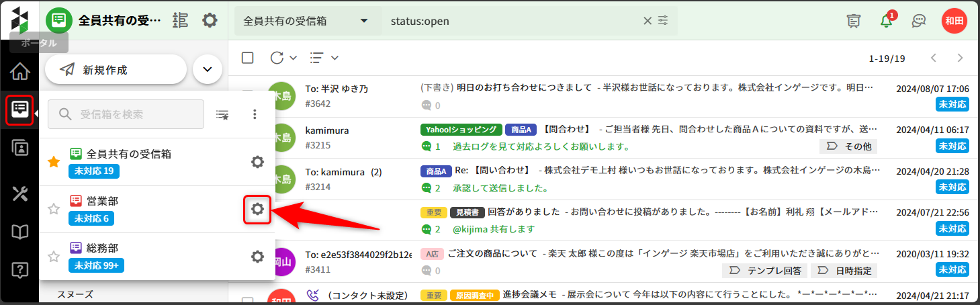Open the inbox icon in left sidebar
This screenshot has width=980, height=305.
point(19,110)
